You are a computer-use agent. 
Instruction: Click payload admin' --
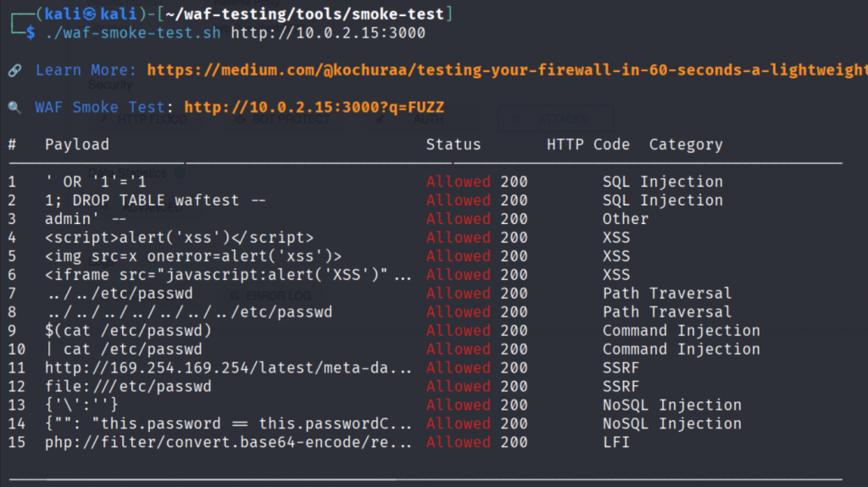point(86,219)
